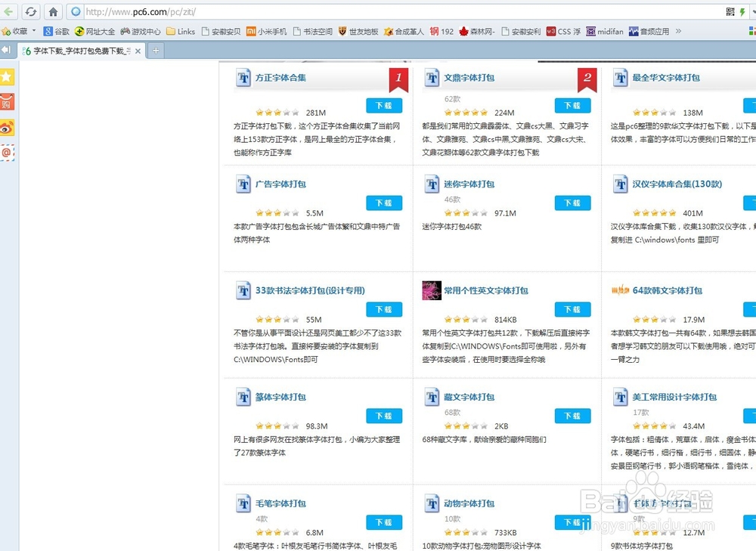
Task: Open the 谷歌 bookmark
Action: [x=57, y=31]
